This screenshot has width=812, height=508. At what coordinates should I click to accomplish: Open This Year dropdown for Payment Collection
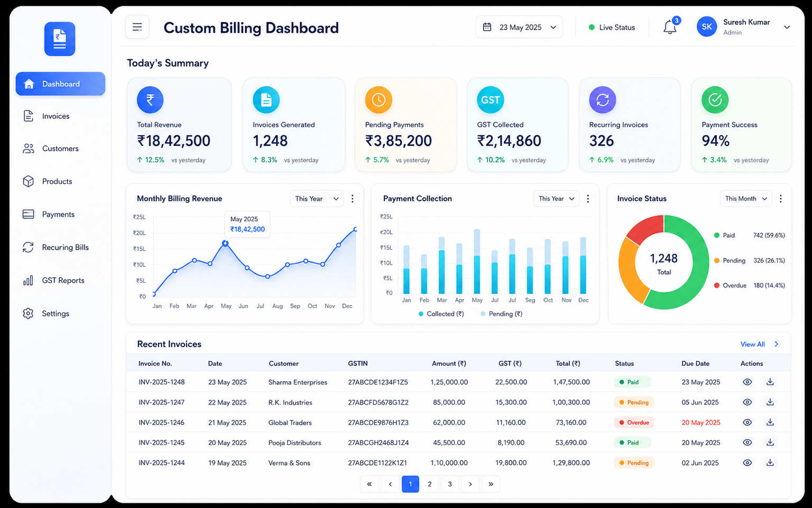[556, 199]
